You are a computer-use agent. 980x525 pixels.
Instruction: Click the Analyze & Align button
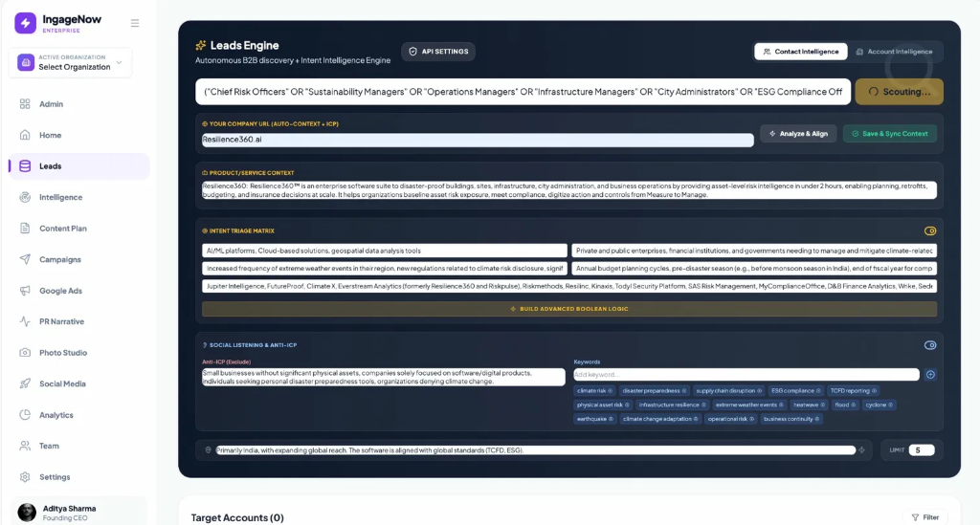point(798,134)
